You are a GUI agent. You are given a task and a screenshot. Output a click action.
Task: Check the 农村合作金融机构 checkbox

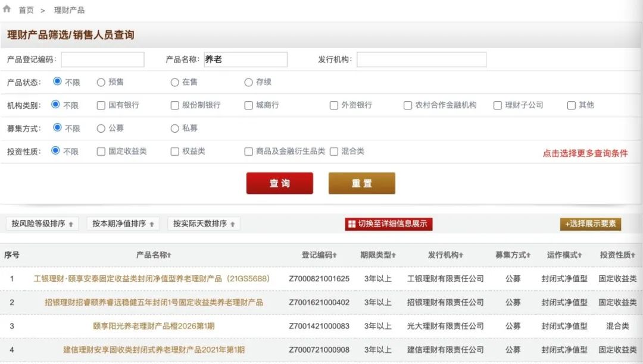[408, 105]
